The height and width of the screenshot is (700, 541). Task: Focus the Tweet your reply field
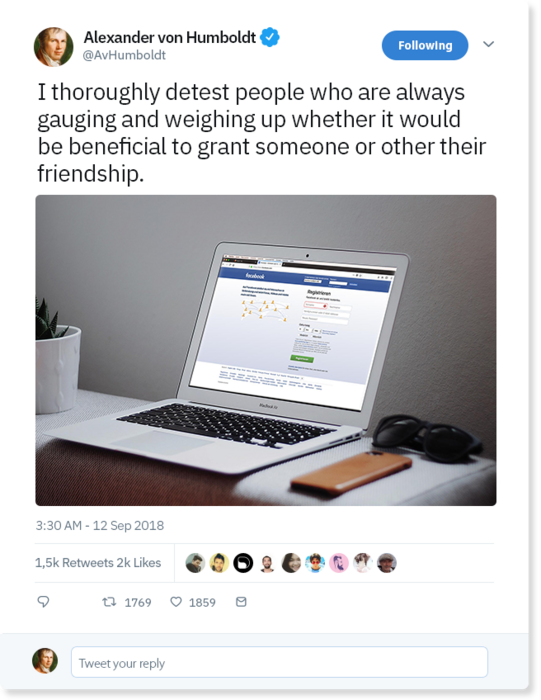tap(279, 662)
